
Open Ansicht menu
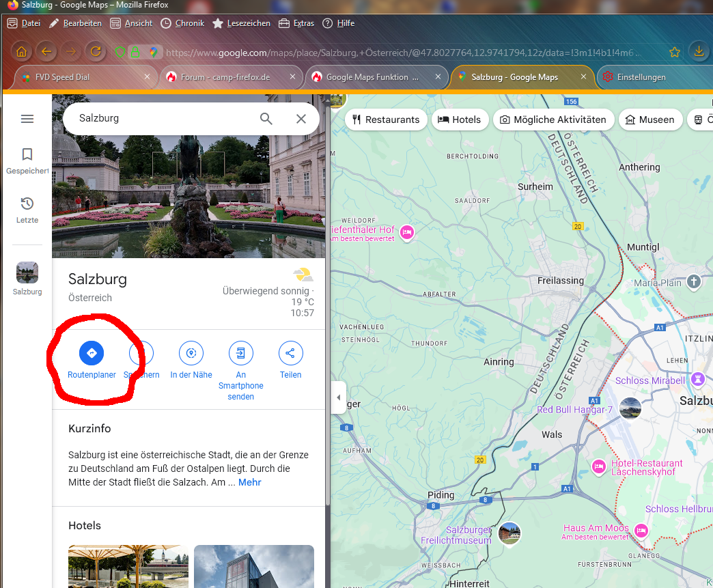tap(131, 23)
